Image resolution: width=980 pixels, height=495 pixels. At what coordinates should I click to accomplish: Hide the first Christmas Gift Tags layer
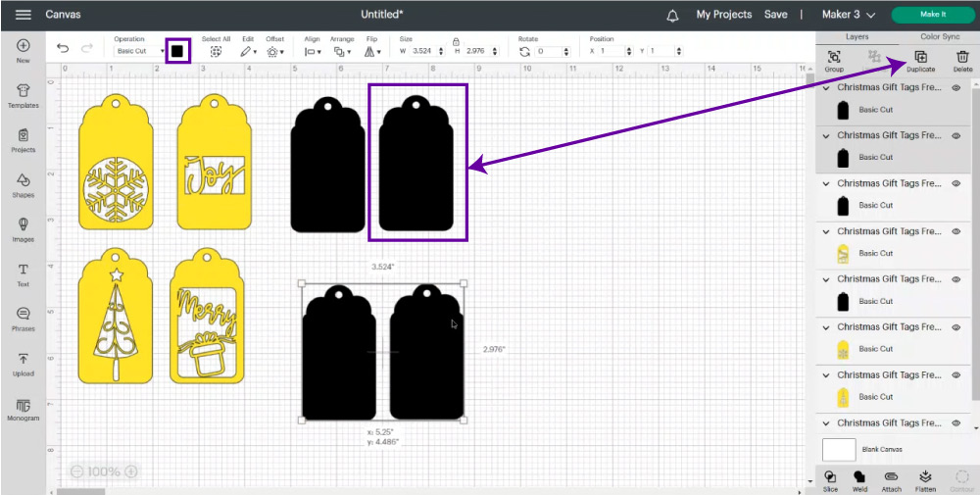(955, 87)
